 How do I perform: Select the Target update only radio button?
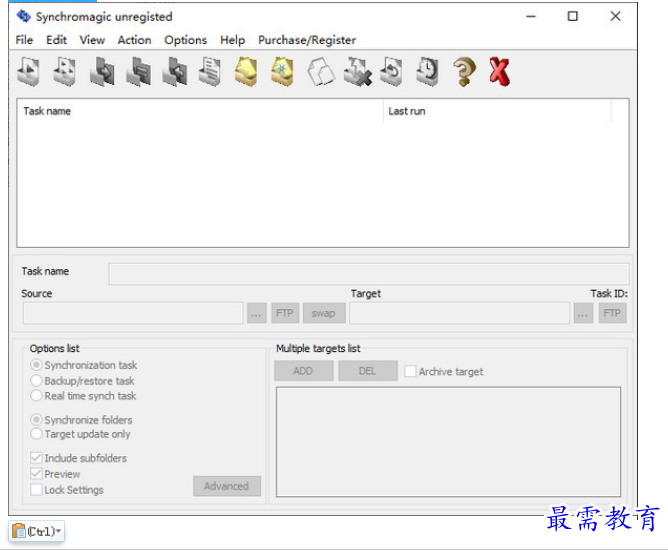[37, 434]
